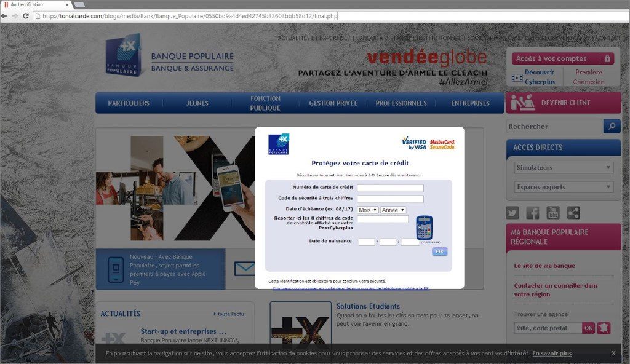630x364 pixels.
Task: Open the Solutions Etudiants article link
Action: [x=368, y=306]
